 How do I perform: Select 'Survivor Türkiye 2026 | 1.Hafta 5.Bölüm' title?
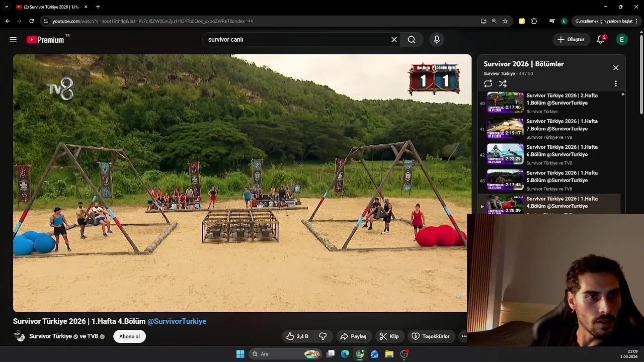(562, 176)
